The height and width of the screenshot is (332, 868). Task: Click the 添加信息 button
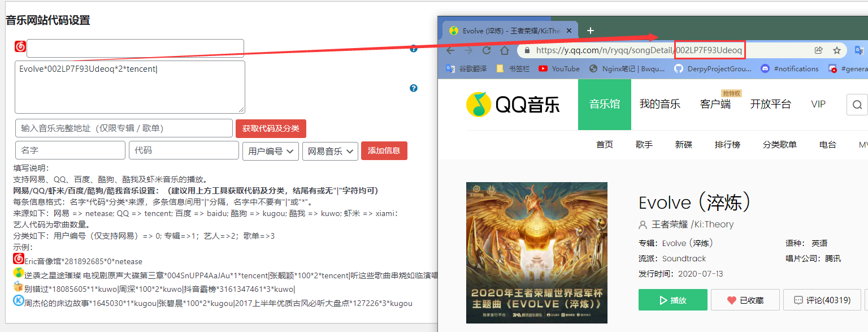click(384, 151)
